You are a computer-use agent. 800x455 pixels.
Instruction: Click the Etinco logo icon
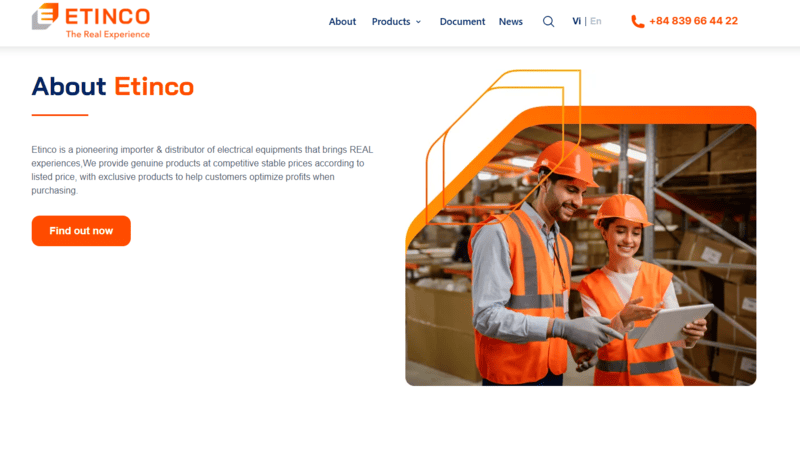point(45,16)
